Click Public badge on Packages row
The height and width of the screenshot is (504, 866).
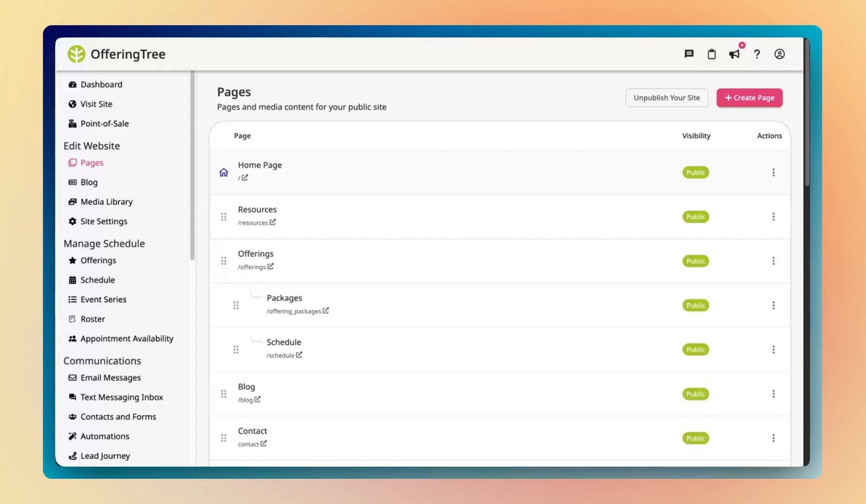(696, 305)
